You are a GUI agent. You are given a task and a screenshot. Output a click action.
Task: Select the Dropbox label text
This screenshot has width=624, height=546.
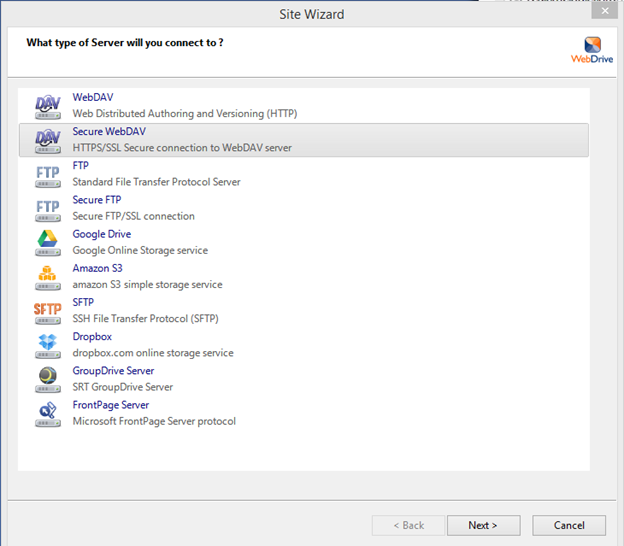tap(92, 337)
